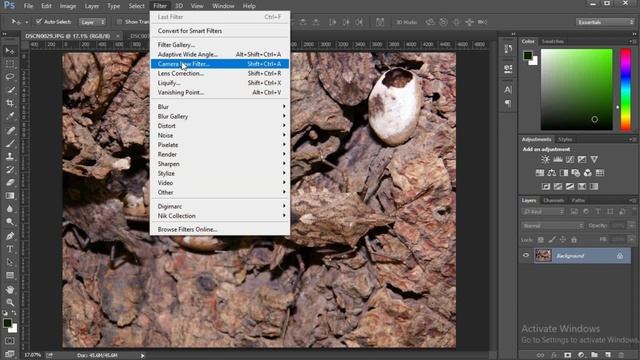Select the Path Selection tool
The width and height of the screenshot is (640, 360).
(10, 262)
